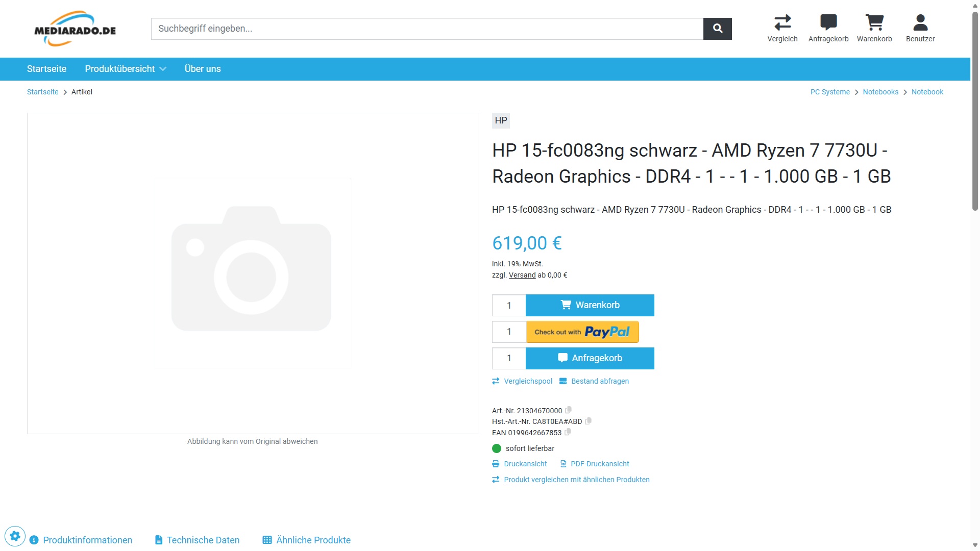Go to Über uns page
The image size is (980, 551).
tap(203, 69)
